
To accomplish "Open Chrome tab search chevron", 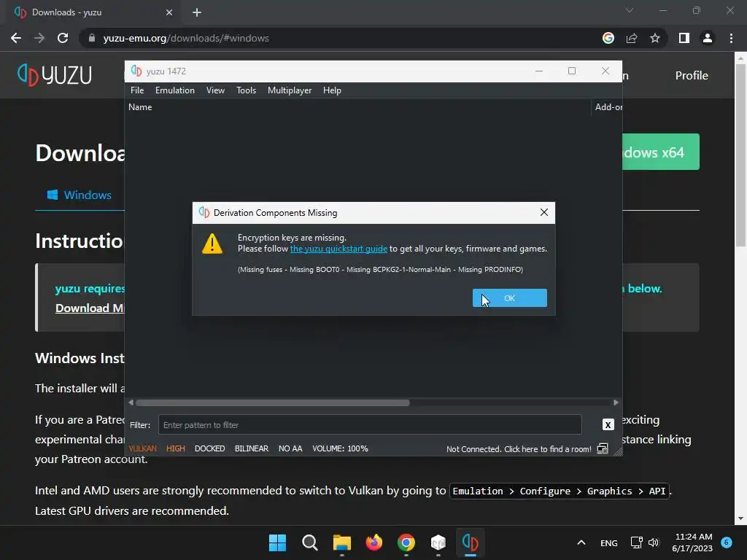I will point(630,10).
